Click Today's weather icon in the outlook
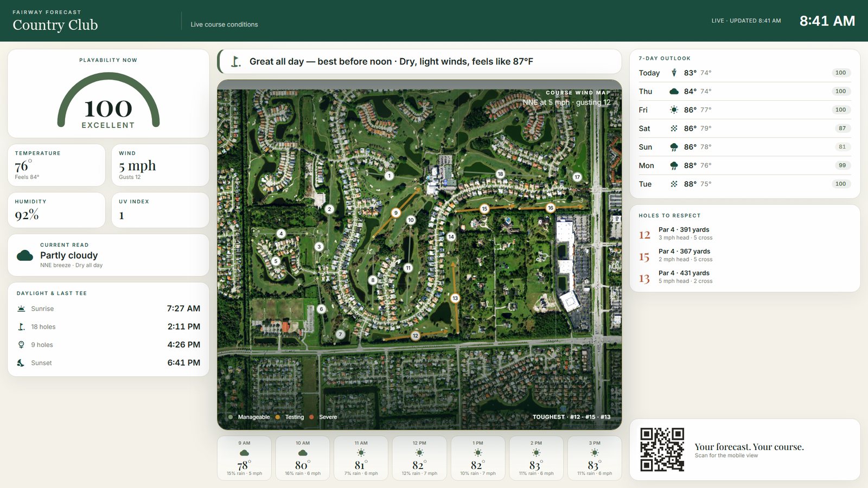The image size is (868, 488). pos(674,73)
